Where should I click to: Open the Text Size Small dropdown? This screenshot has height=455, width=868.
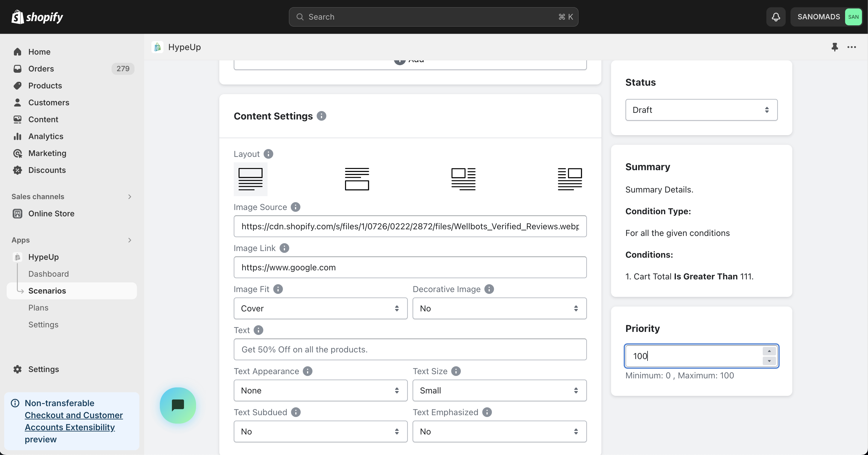point(499,390)
